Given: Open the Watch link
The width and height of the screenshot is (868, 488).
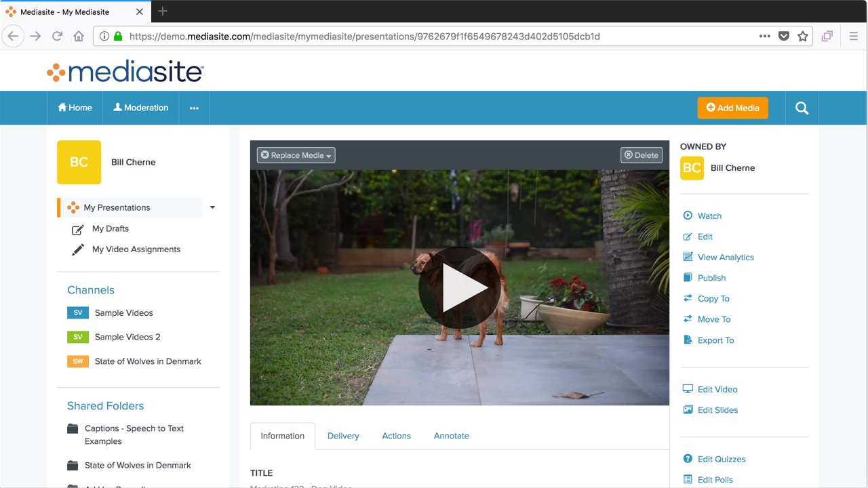Looking at the screenshot, I should 709,216.
